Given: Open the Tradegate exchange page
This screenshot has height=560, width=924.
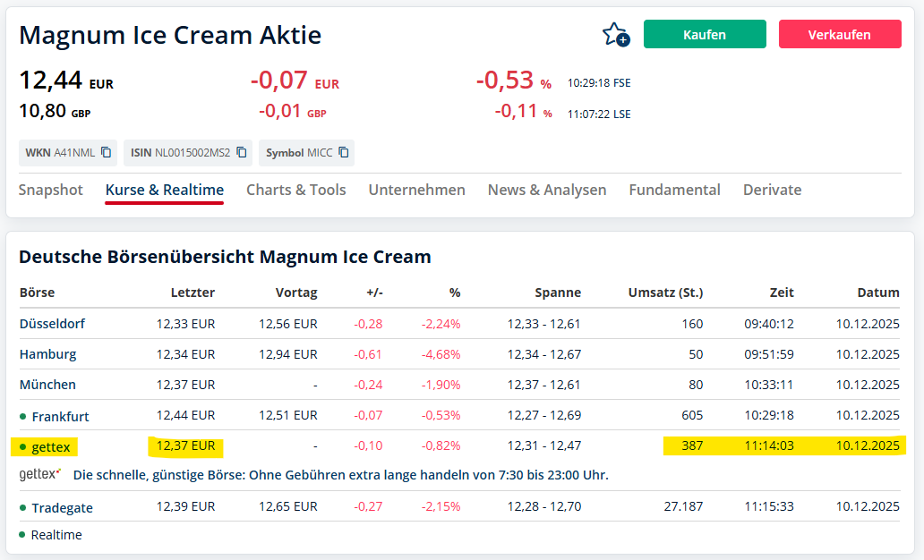Looking at the screenshot, I should tap(62, 506).
